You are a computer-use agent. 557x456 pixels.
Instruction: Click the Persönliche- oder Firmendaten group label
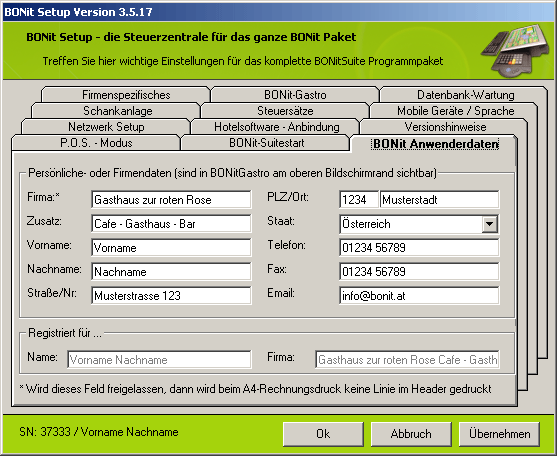[232, 173]
